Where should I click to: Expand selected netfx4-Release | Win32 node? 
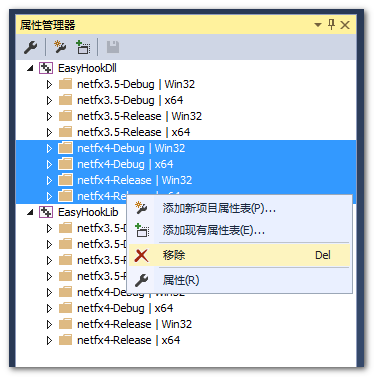click(x=49, y=180)
